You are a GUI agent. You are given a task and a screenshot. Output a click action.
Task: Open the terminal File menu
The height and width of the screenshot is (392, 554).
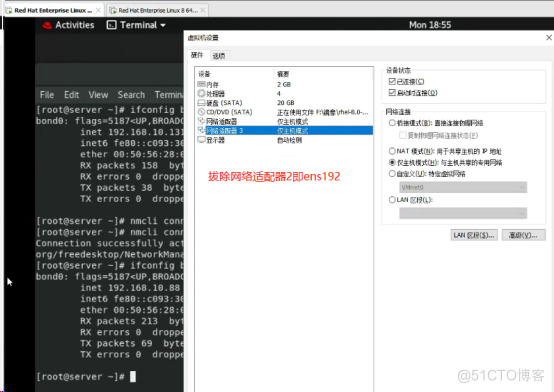tap(47, 95)
